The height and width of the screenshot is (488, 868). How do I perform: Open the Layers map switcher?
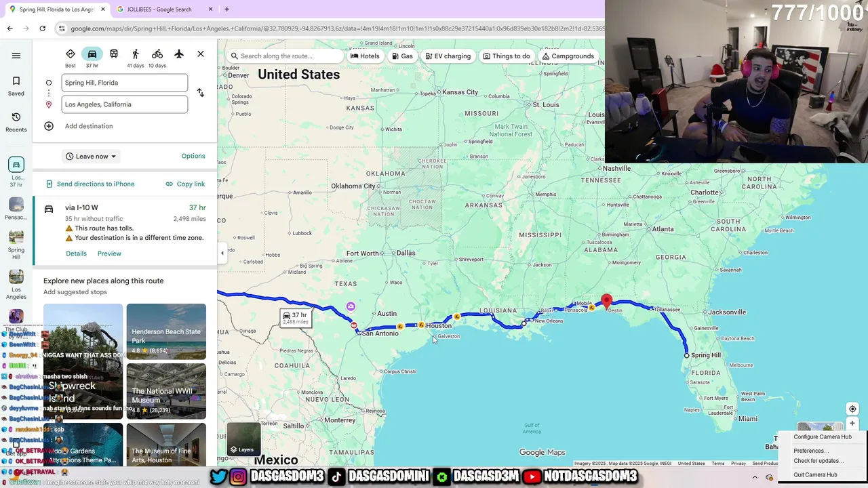pos(243,439)
